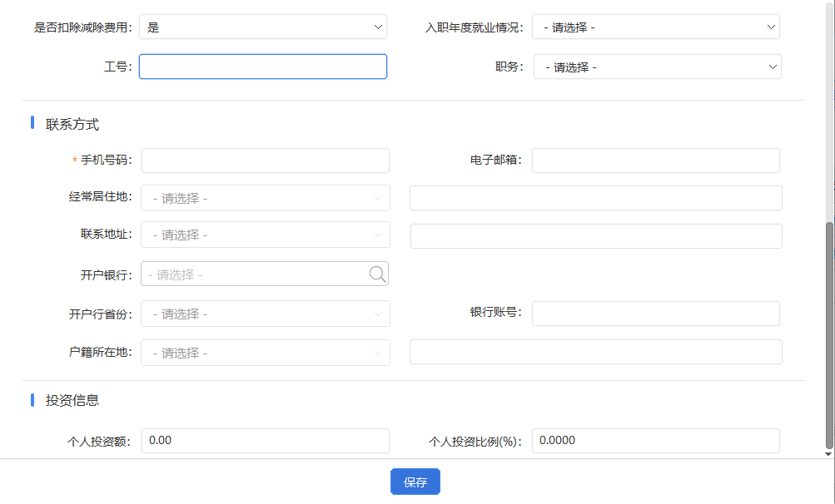Screen dimensions: 835x504
Task: Click the 开户银行 label
Action: 106,275
